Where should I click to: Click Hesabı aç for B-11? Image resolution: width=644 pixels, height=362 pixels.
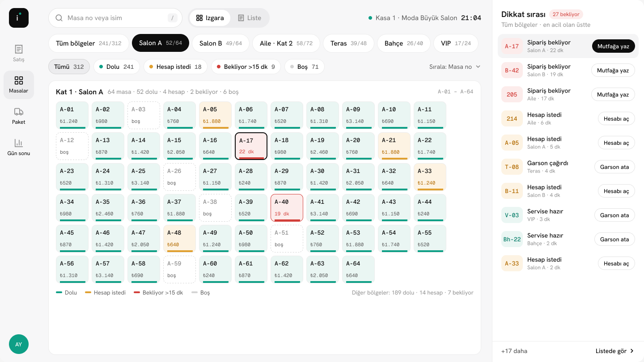[x=616, y=191]
